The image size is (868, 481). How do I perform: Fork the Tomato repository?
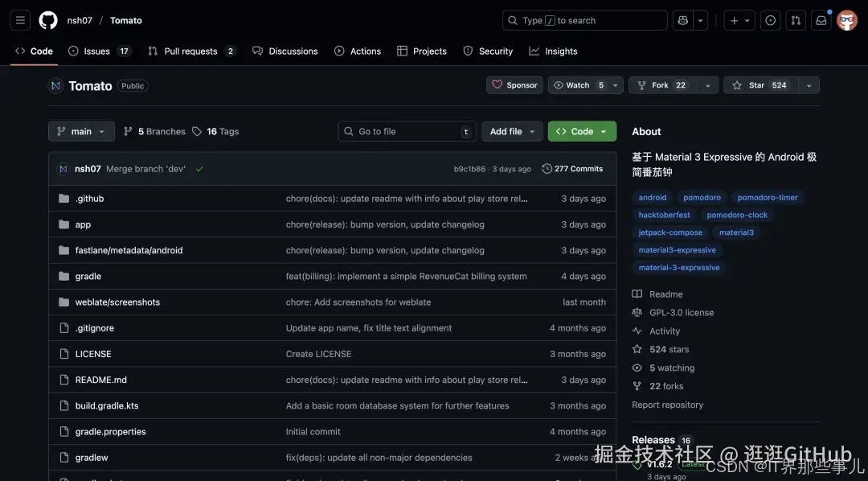663,85
